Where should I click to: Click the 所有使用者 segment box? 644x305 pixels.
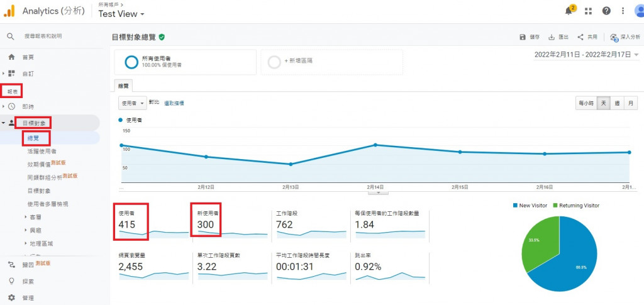(x=186, y=62)
